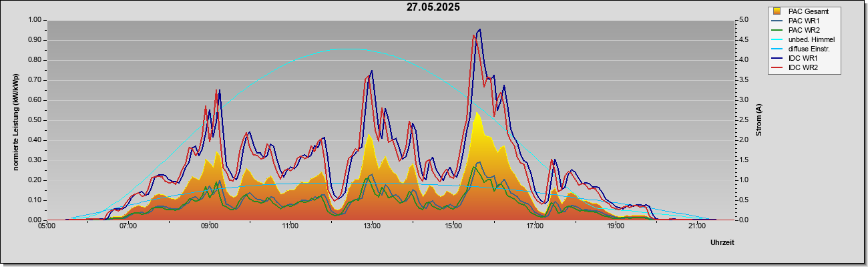Select the IDC WR1 legend entry

pyautogui.click(x=801, y=58)
